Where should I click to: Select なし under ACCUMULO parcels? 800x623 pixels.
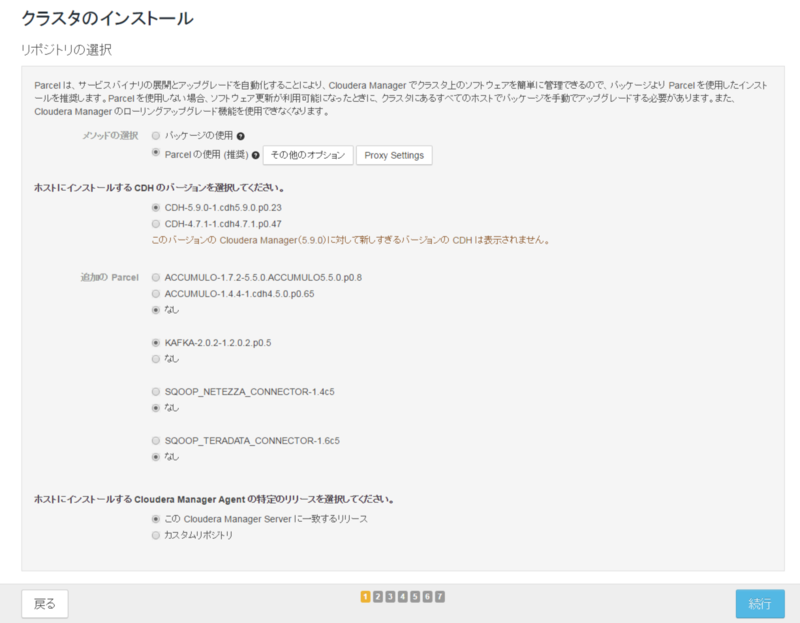click(x=156, y=310)
